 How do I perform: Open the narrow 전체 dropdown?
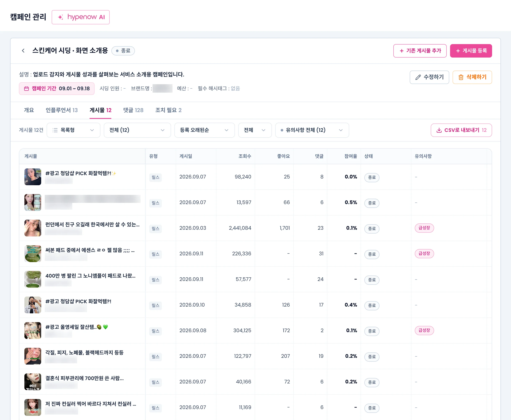255,130
